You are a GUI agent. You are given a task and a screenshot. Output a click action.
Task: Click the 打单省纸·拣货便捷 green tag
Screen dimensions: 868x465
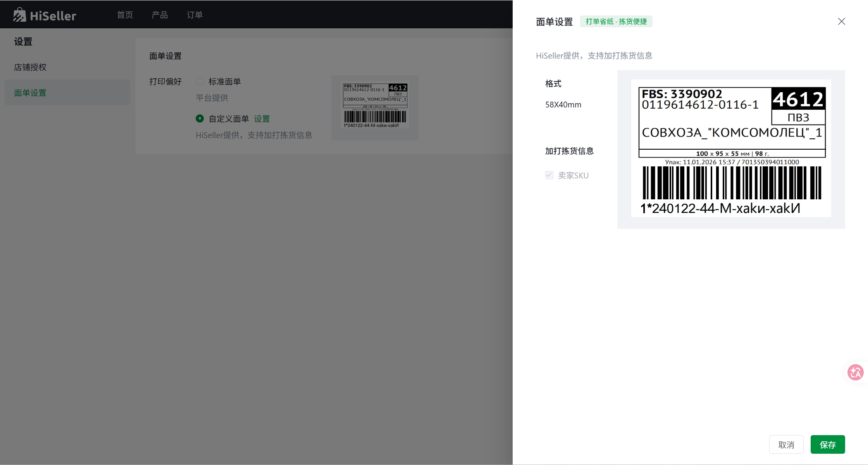tap(616, 21)
